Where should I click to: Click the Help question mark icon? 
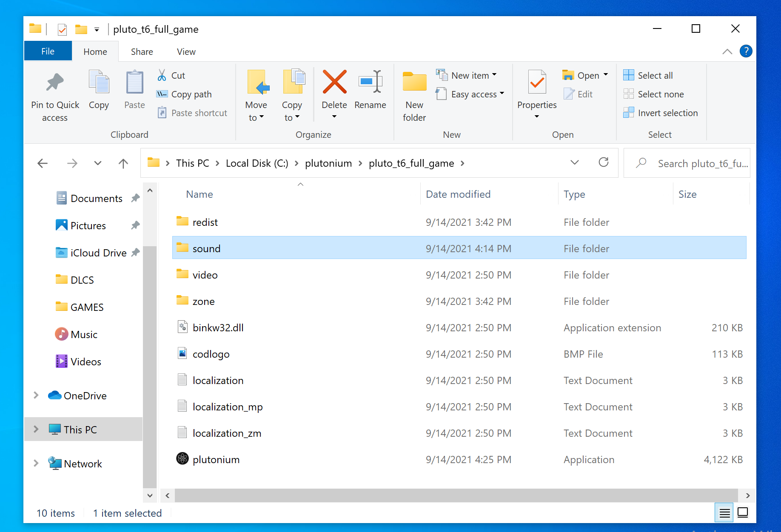point(746,51)
